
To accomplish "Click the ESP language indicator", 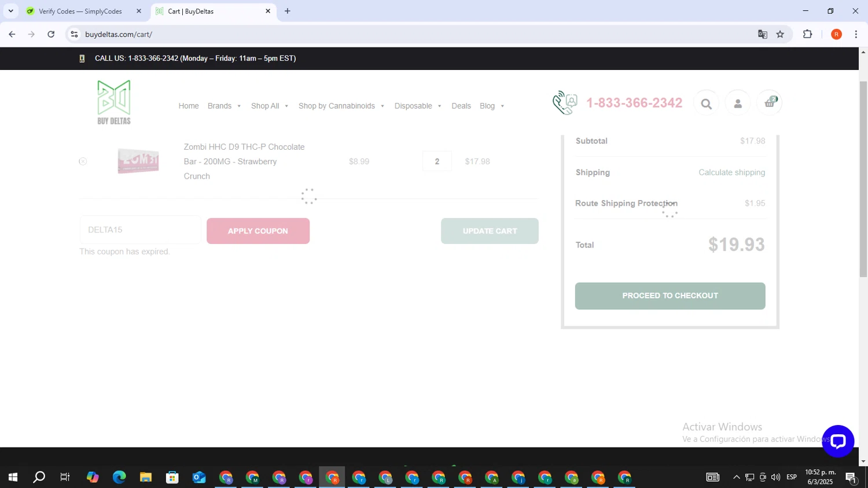I will (792, 477).
